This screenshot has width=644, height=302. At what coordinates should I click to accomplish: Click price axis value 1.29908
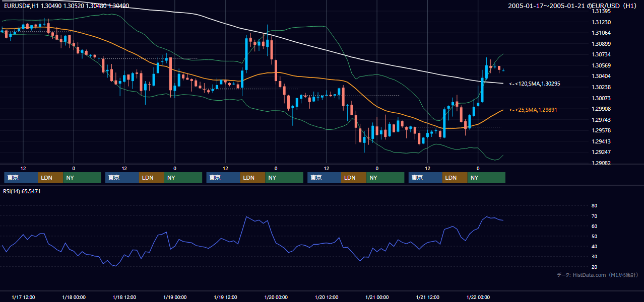pos(601,109)
